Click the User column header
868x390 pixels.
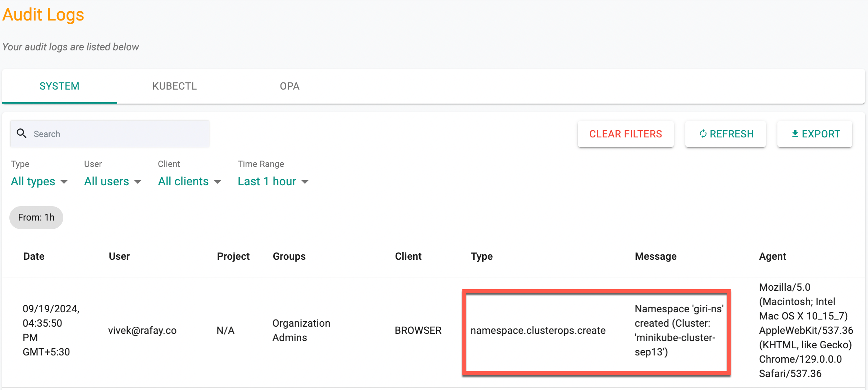coord(119,256)
